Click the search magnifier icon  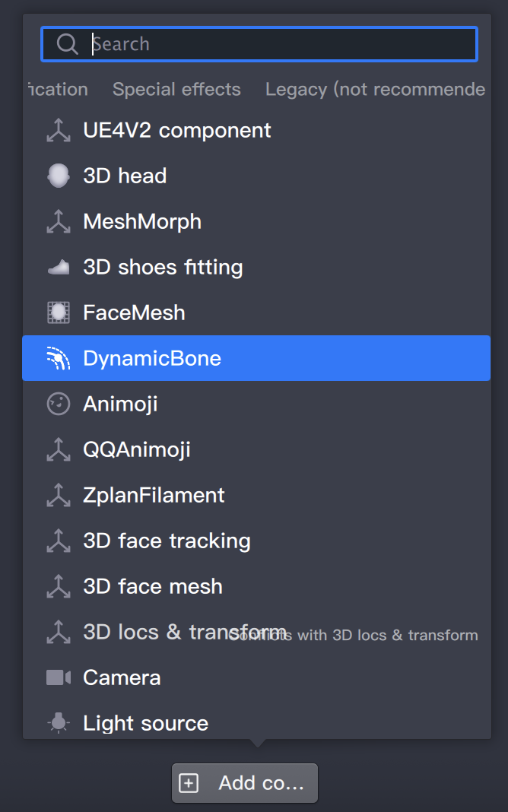(x=68, y=44)
